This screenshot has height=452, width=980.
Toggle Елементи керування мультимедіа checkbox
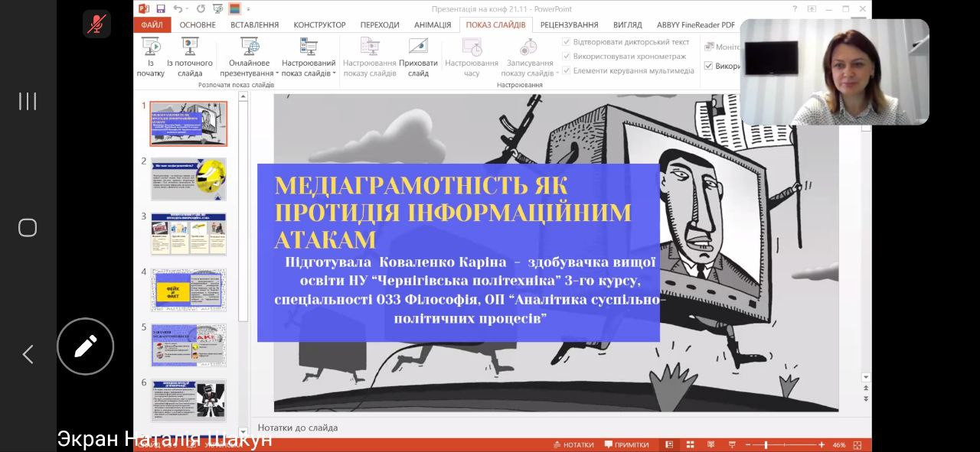point(566,70)
